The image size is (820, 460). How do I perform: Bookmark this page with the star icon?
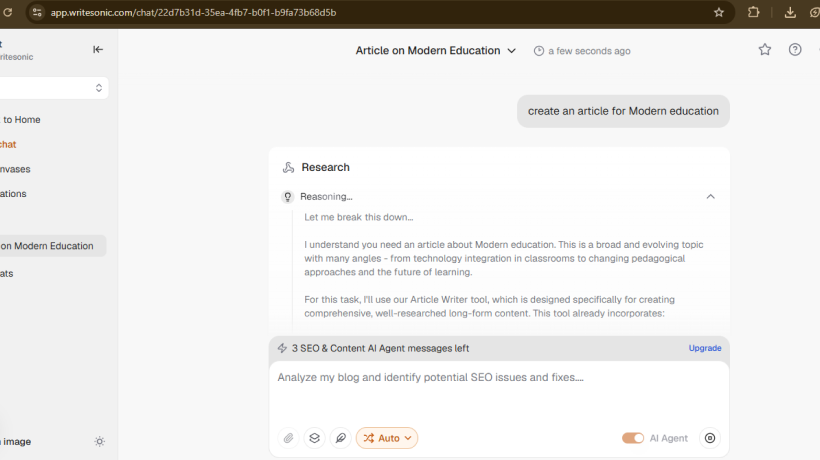tap(719, 12)
